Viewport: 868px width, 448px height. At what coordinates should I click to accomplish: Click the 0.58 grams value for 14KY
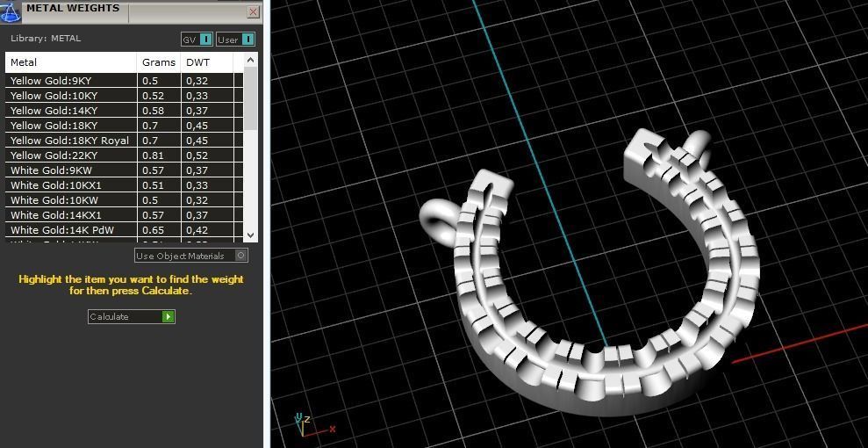153,110
